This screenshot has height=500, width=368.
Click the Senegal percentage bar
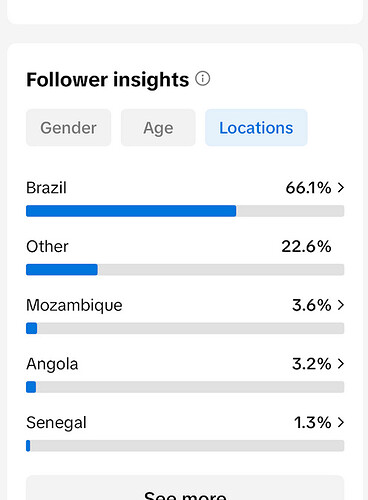click(185, 446)
